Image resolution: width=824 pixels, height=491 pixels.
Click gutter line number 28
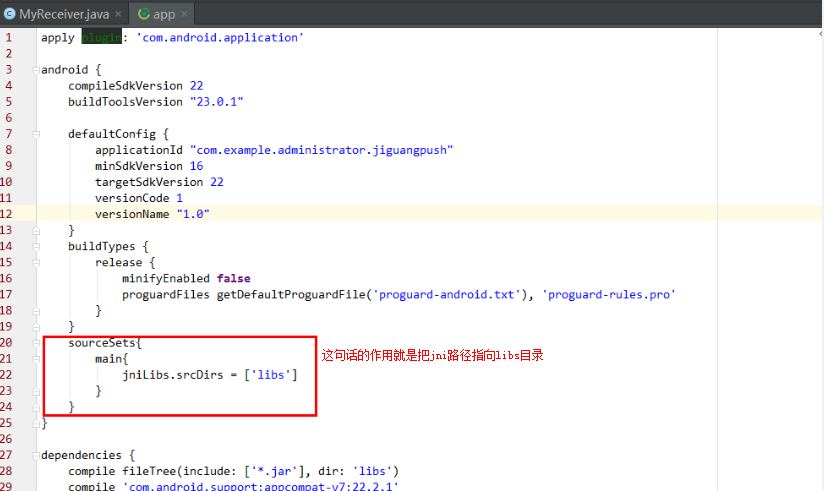[x=6, y=471]
